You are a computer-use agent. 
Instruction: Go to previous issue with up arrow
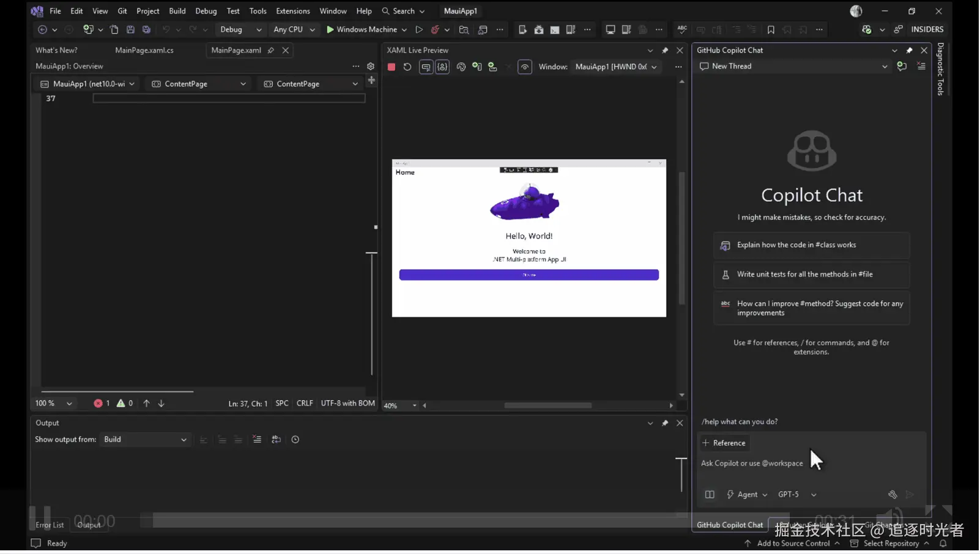coord(147,404)
